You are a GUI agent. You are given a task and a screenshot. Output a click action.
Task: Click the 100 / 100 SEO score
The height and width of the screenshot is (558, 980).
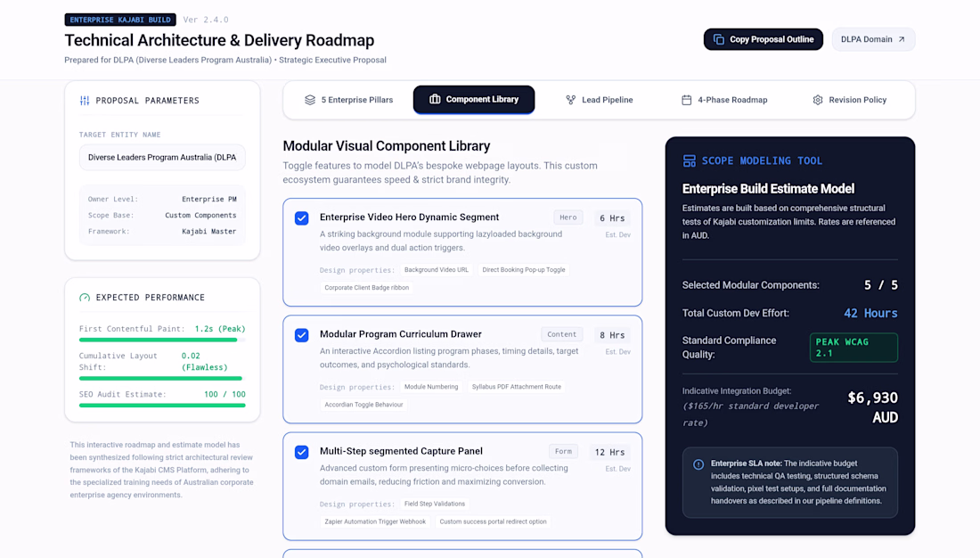pyautogui.click(x=225, y=395)
